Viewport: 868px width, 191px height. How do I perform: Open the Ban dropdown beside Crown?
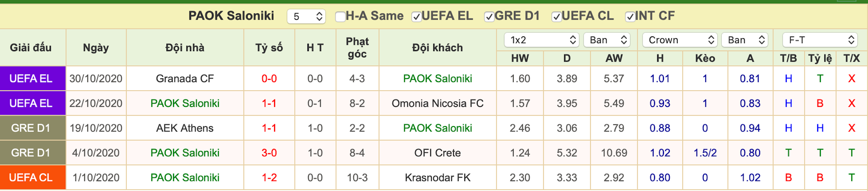click(744, 40)
